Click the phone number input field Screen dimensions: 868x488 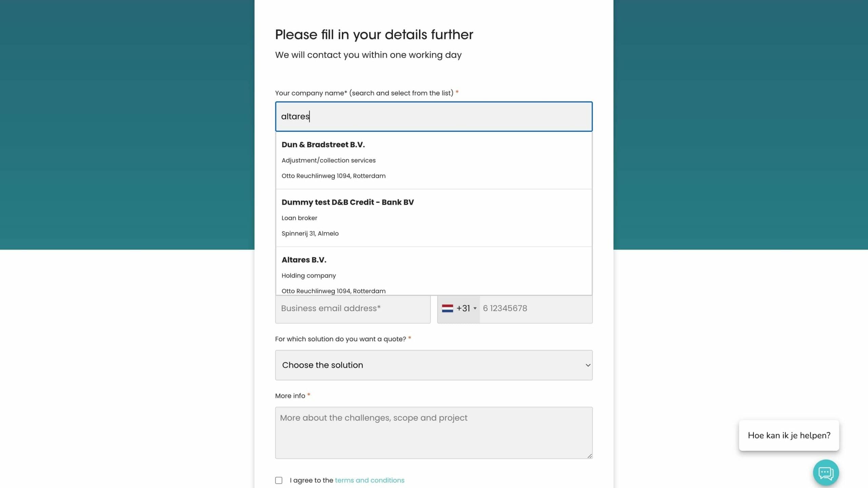(x=536, y=308)
